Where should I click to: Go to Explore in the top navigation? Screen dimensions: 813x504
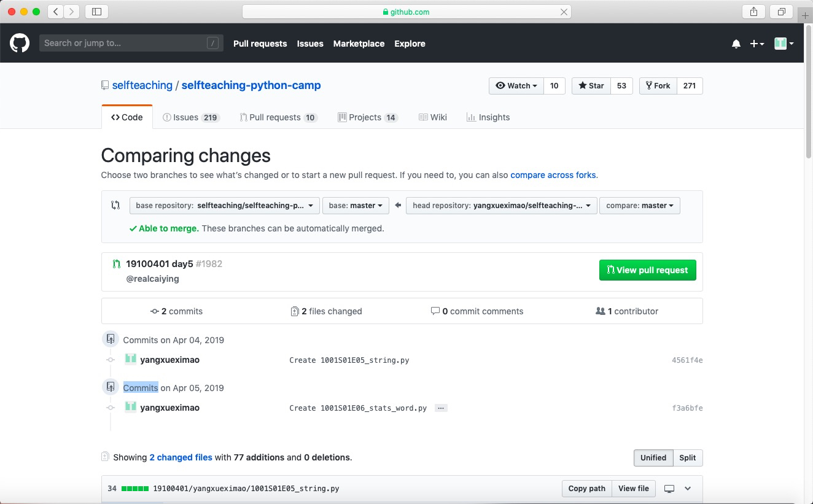point(410,44)
